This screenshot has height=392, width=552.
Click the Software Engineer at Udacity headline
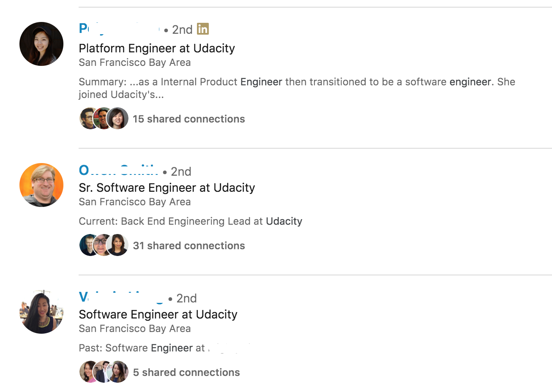tap(158, 314)
